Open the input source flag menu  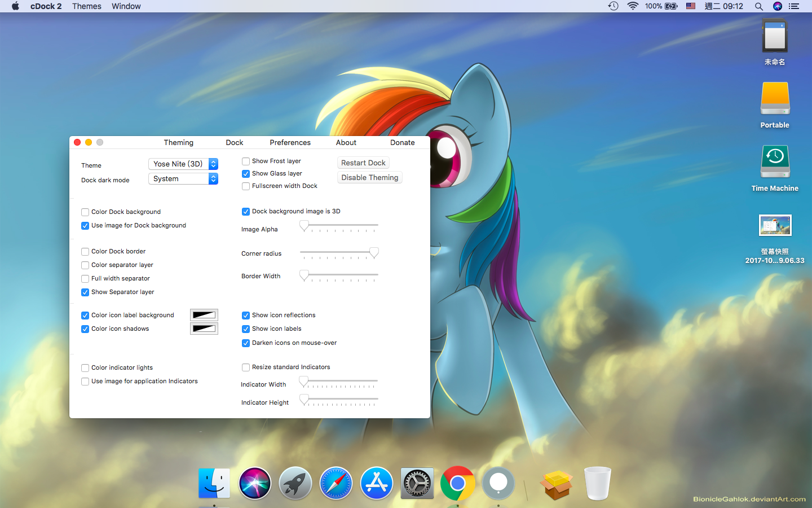point(691,6)
